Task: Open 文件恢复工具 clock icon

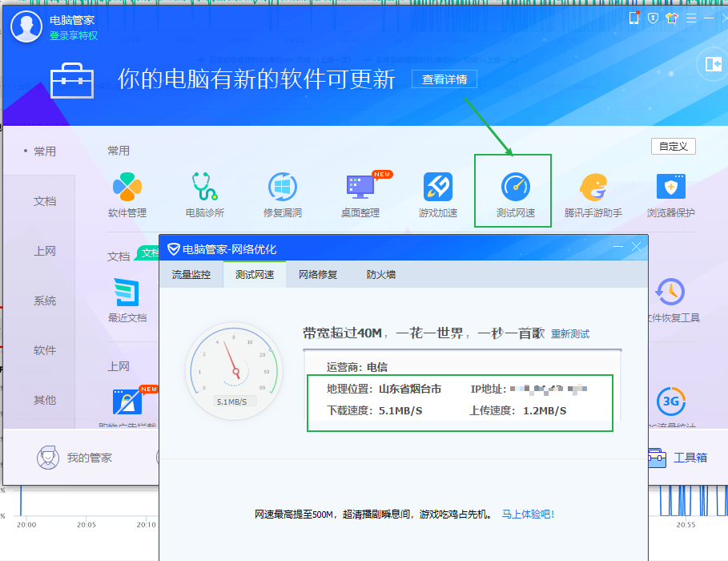Action: coord(670,292)
